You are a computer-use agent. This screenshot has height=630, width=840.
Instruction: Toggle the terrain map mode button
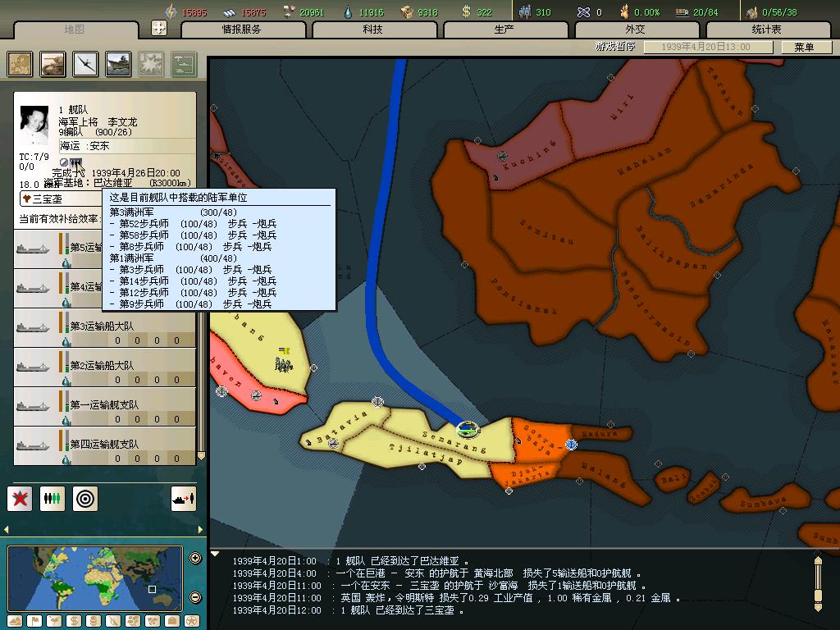[16, 621]
